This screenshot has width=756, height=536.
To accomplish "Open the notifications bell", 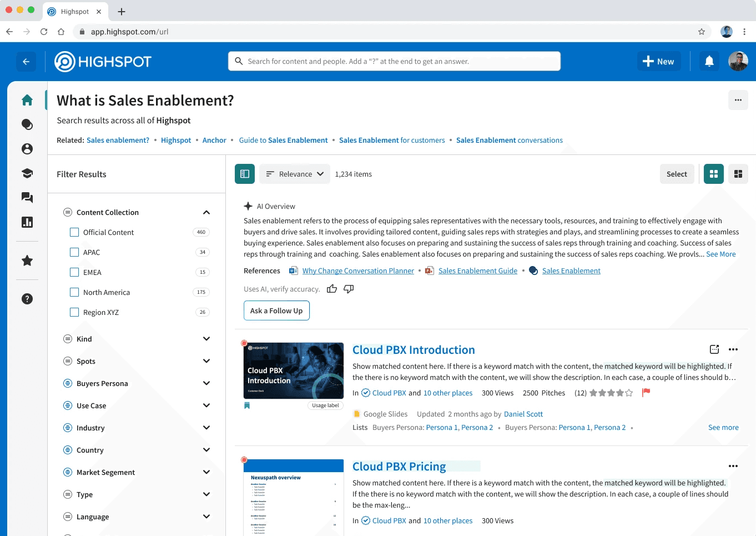I will pyautogui.click(x=709, y=62).
